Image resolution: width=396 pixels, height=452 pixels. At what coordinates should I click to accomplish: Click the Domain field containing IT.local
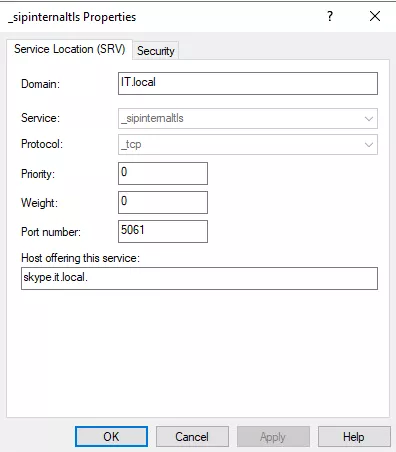pyautogui.click(x=248, y=83)
